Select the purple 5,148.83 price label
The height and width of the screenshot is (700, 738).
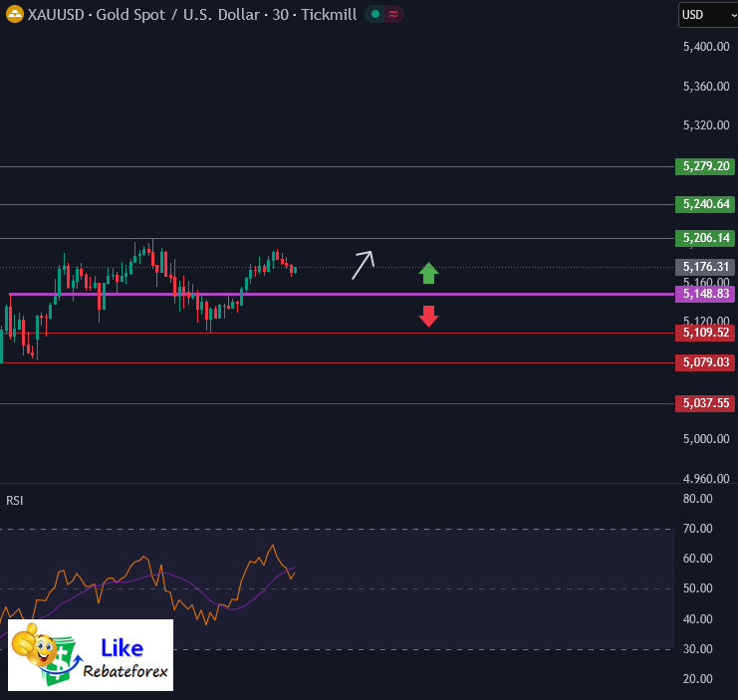(x=704, y=294)
